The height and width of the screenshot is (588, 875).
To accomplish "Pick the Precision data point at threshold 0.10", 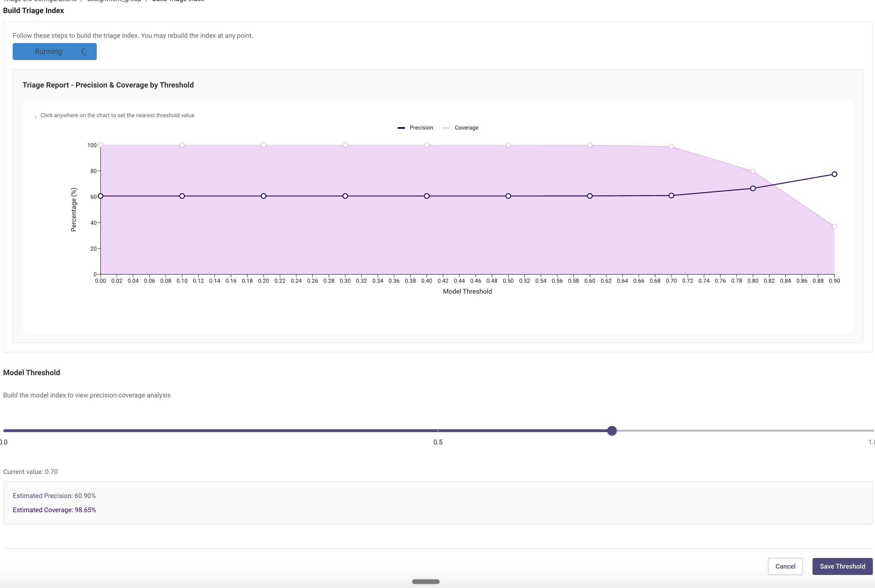I will click(182, 196).
